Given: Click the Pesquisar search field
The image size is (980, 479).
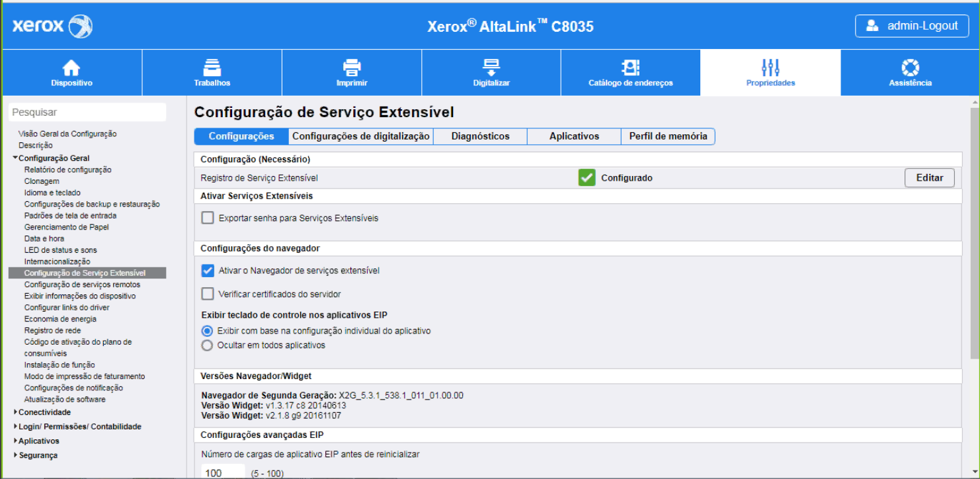Looking at the screenshot, I should pyautogui.click(x=87, y=112).
